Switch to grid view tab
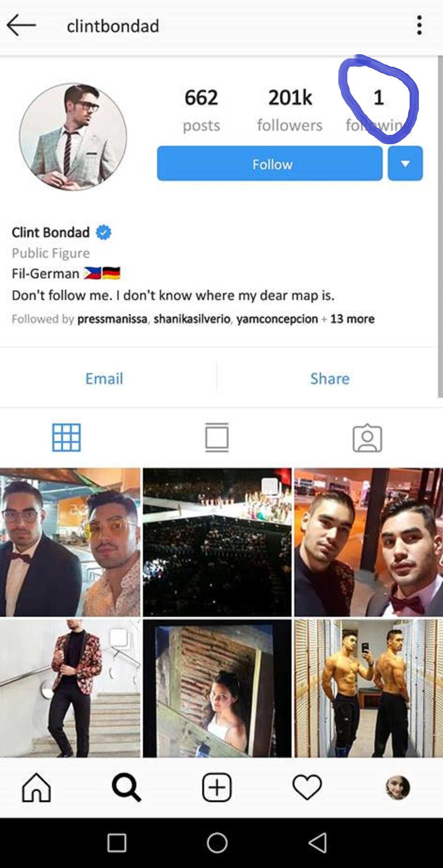 click(x=66, y=438)
